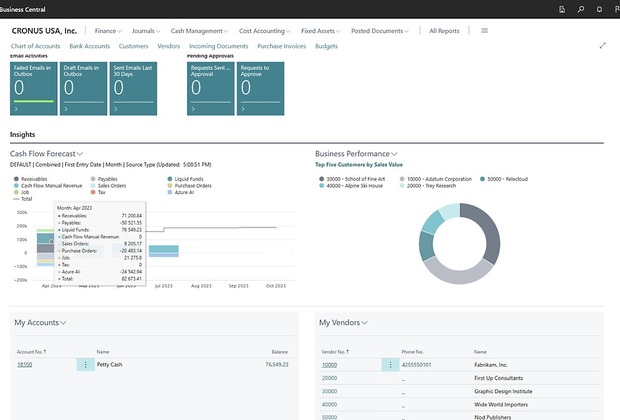Click Jul 2023 bar in cash flow chart
The width and height of the screenshot is (620, 420).
(x=164, y=251)
